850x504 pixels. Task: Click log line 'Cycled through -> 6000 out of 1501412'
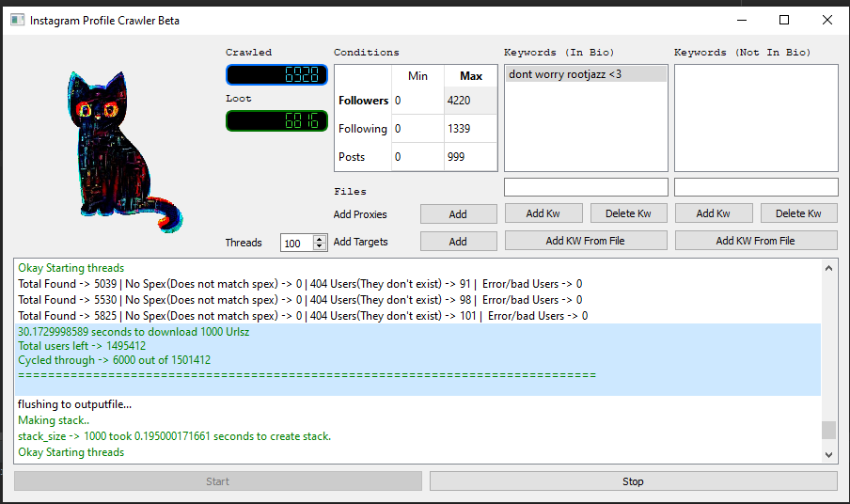[x=115, y=360]
